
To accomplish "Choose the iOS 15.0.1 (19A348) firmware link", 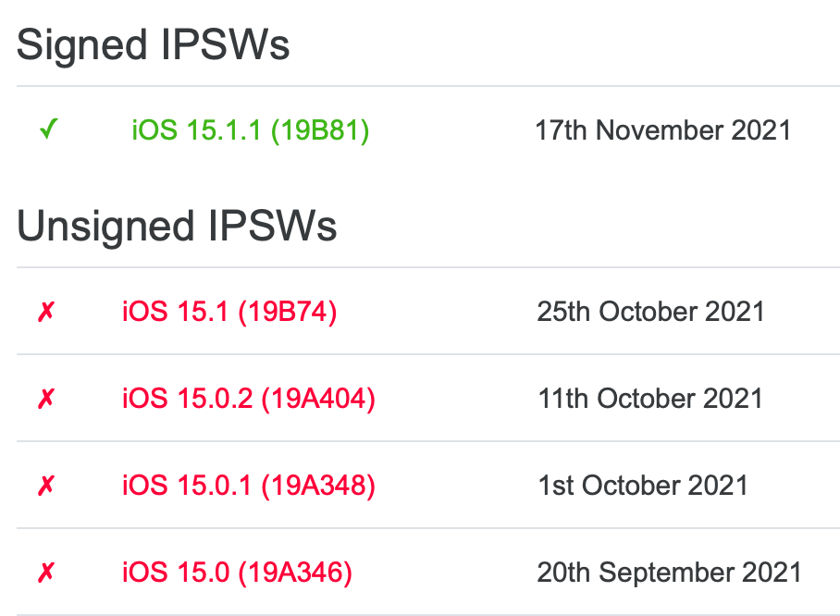I will 248,486.
